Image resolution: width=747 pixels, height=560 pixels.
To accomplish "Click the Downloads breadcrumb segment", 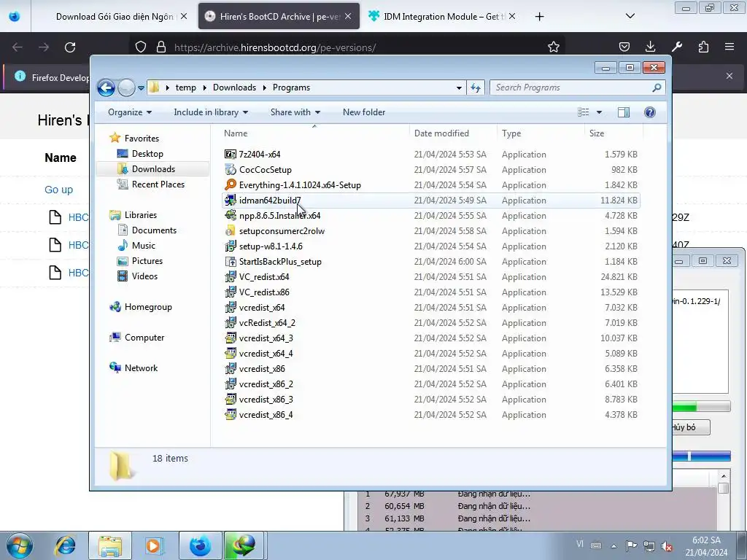I will [234, 87].
